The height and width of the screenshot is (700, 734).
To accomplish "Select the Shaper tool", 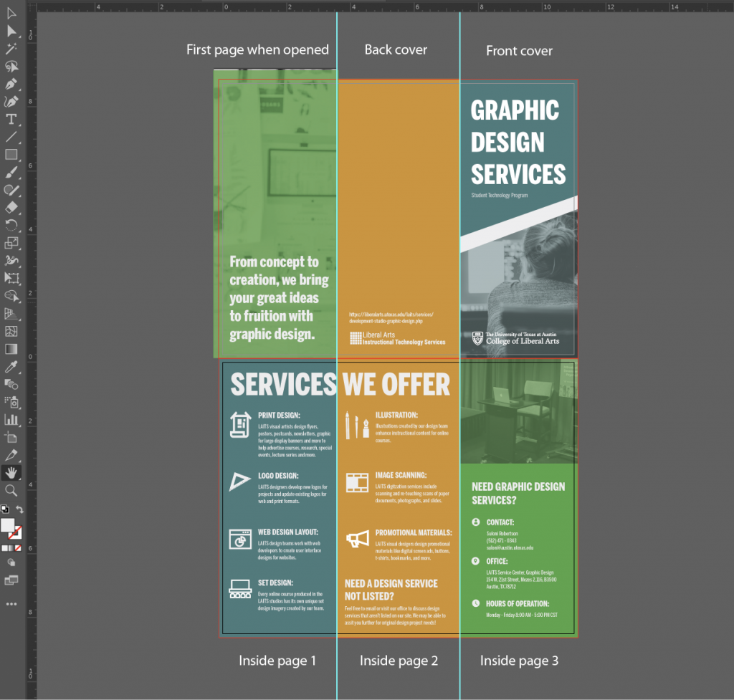I will (x=11, y=190).
